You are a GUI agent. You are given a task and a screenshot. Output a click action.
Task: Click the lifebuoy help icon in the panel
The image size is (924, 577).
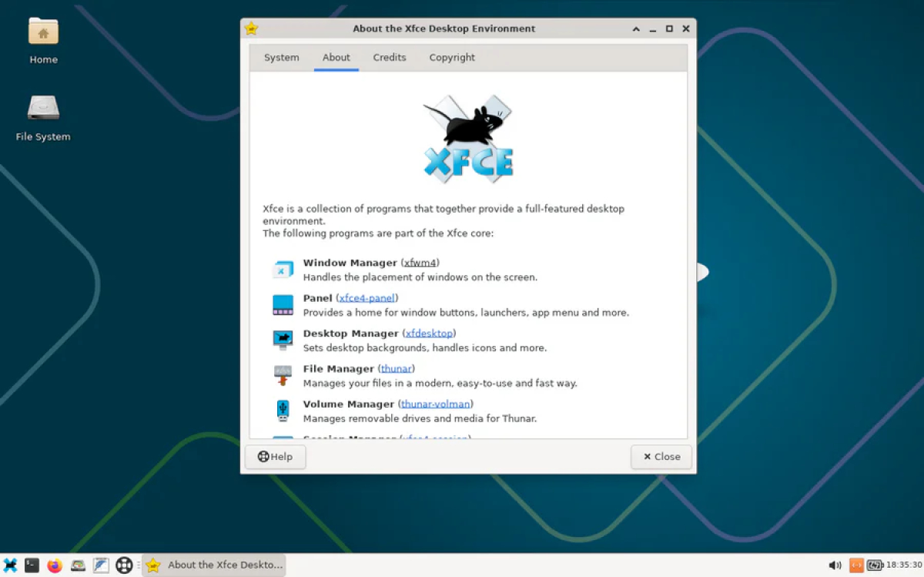pyautogui.click(x=124, y=565)
